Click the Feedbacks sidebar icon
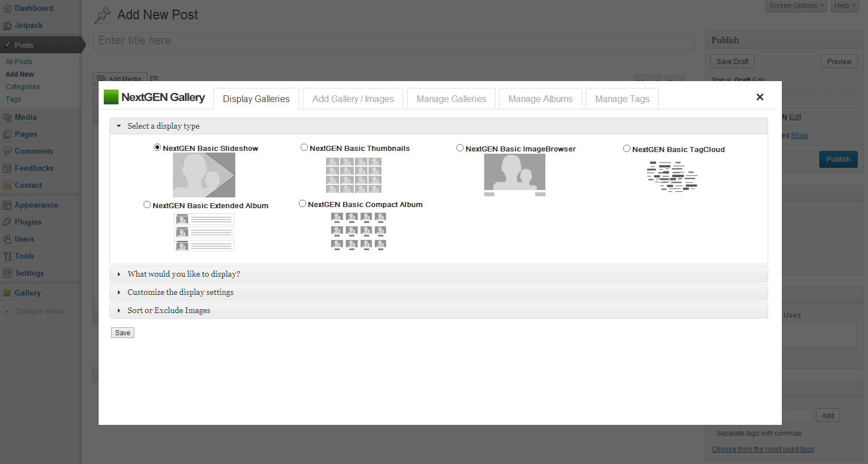 point(7,168)
